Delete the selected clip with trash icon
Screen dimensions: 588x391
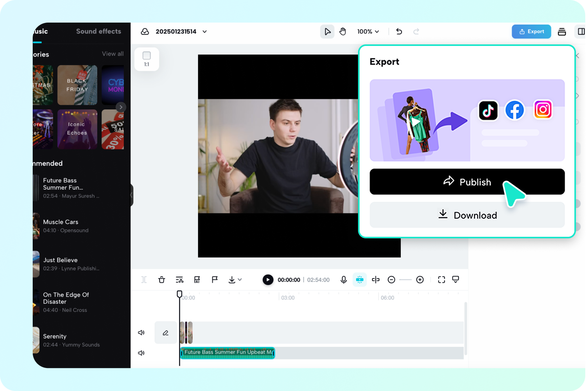coord(161,280)
